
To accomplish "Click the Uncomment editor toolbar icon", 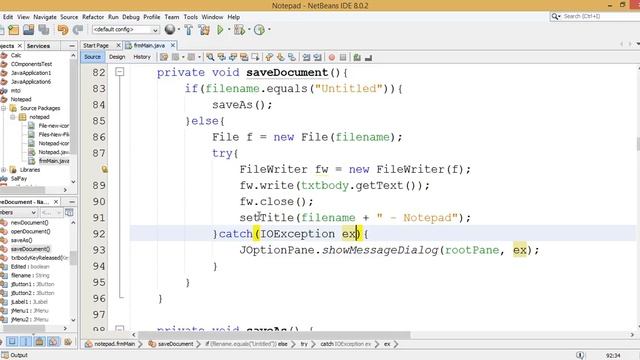I will click(x=368, y=58).
